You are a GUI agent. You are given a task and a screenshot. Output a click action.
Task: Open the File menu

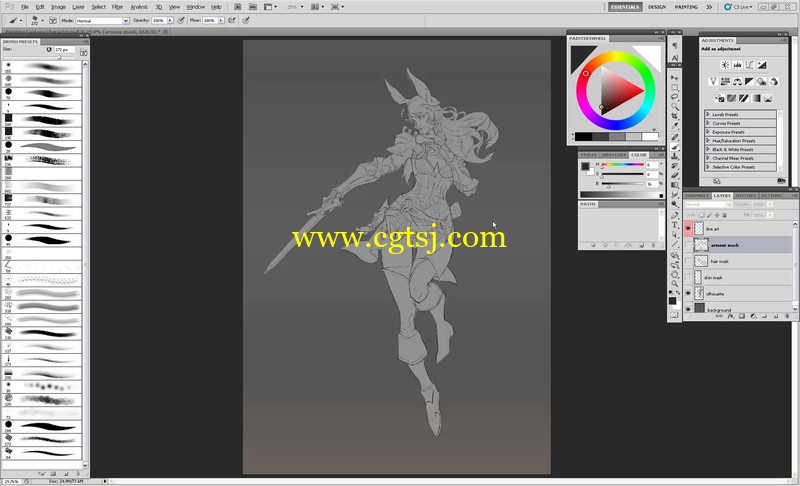click(x=24, y=7)
